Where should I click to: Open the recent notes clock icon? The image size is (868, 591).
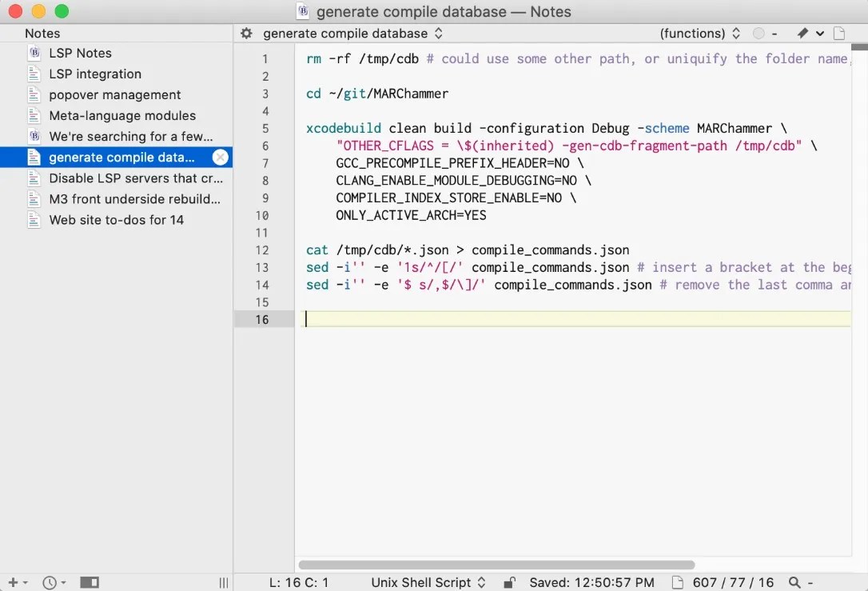(x=50, y=582)
